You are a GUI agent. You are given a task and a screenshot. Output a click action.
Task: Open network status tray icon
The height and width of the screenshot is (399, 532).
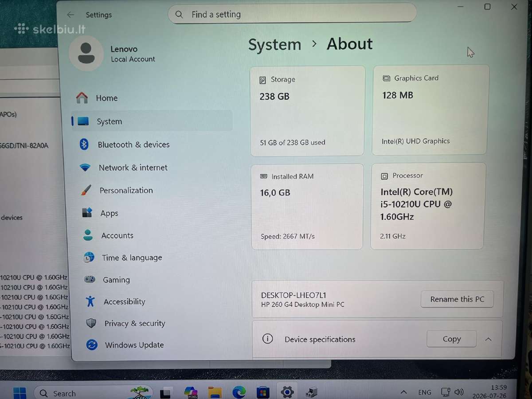click(446, 392)
